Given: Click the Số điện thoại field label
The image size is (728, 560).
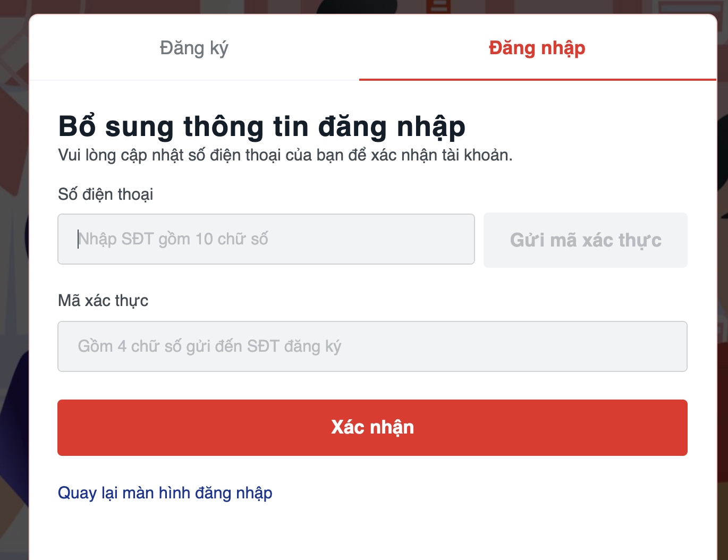Looking at the screenshot, I should (x=105, y=194).
